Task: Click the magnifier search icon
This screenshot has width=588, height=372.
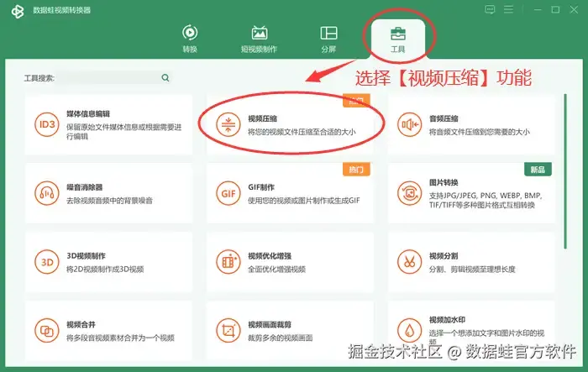Action: coord(165,77)
